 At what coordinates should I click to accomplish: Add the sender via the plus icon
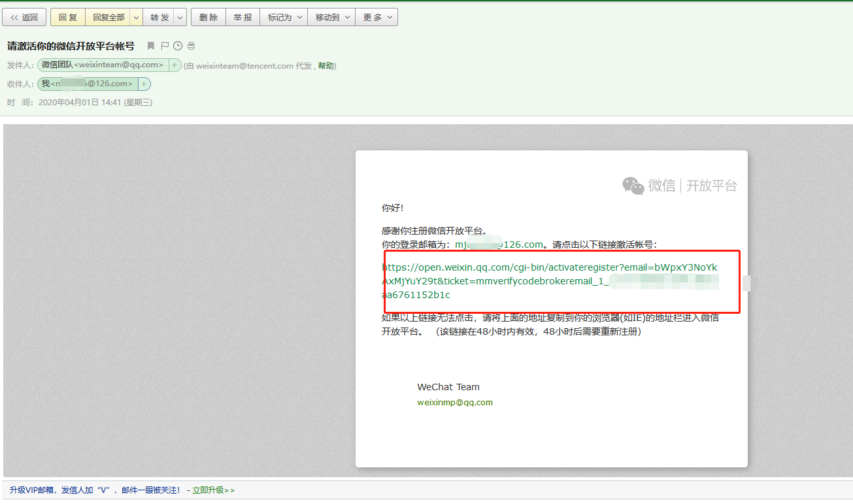point(175,65)
